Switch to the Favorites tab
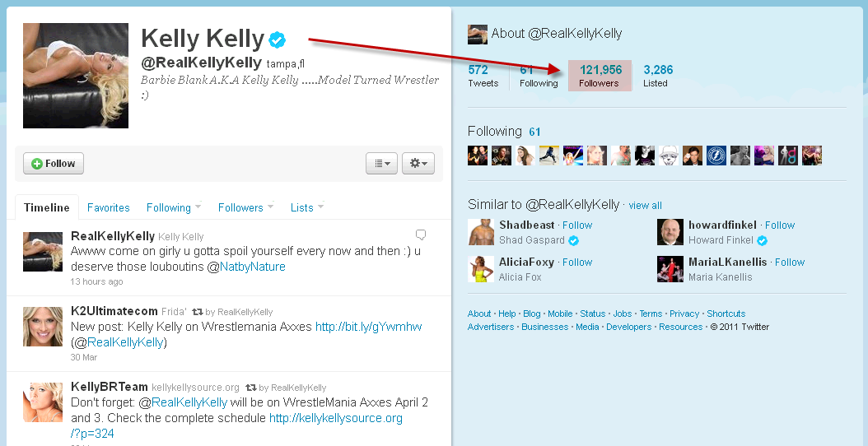Viewport: 868px width, 446px height. pos(109,207)
